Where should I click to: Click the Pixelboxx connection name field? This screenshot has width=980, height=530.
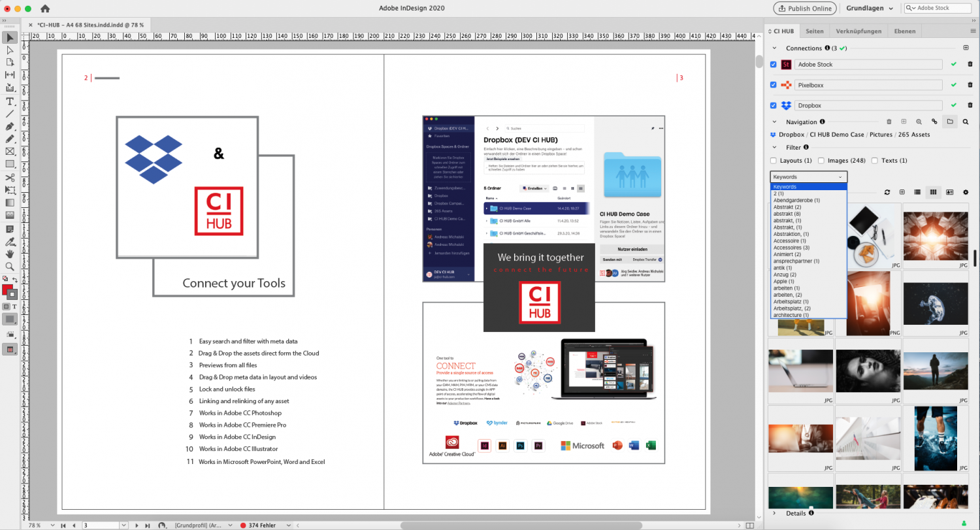point(868,85)
